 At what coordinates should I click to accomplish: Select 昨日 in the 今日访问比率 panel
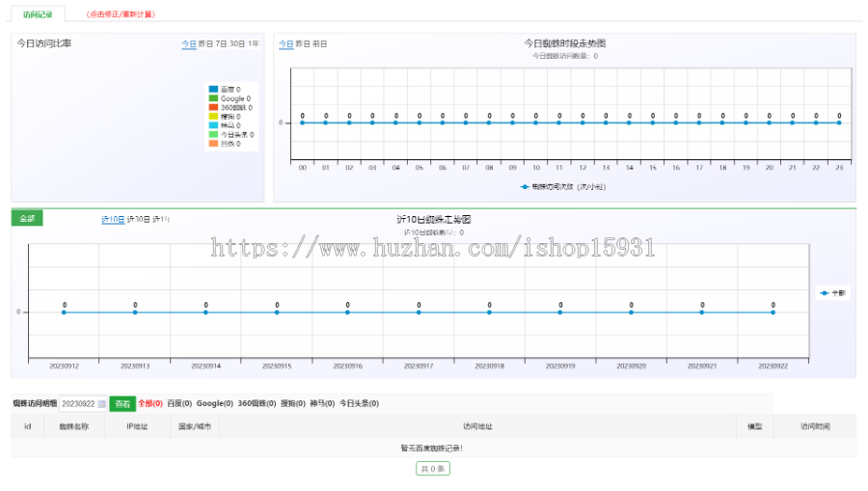coord(205,43)
